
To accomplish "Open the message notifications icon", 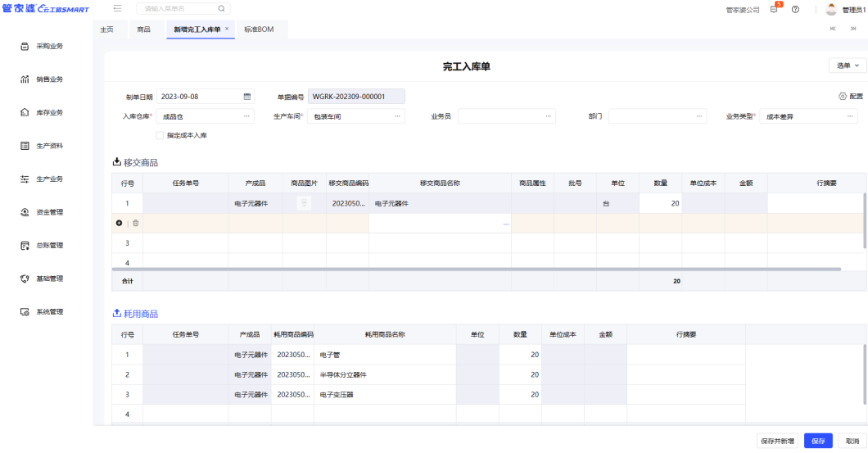I will [x=775, y=9].
